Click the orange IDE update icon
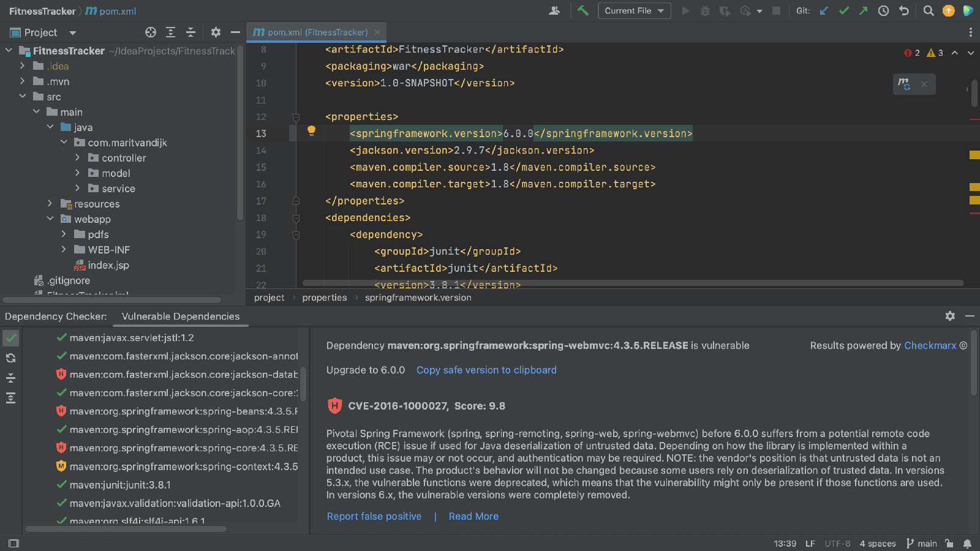The image size is (980, 551). coord(948,10)
